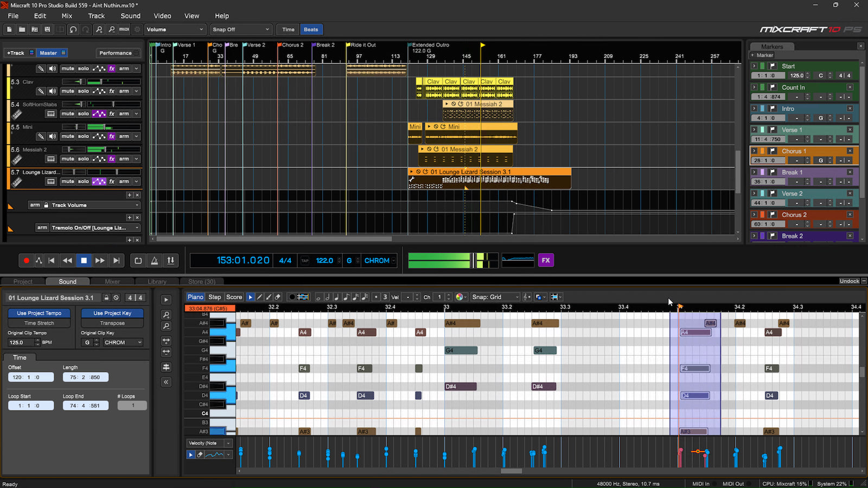Open the note color wheel picker
This screenshot has height=488, width=868.
(x=459, y=297)
